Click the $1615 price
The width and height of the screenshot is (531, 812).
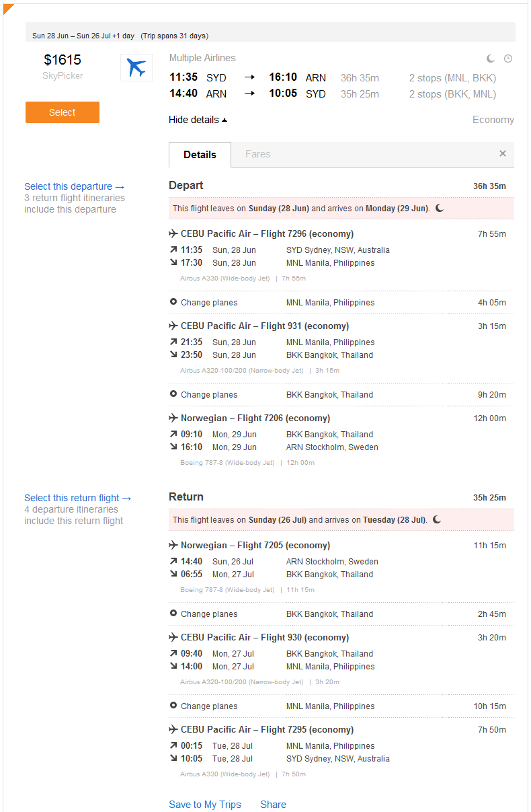[63, 60]
